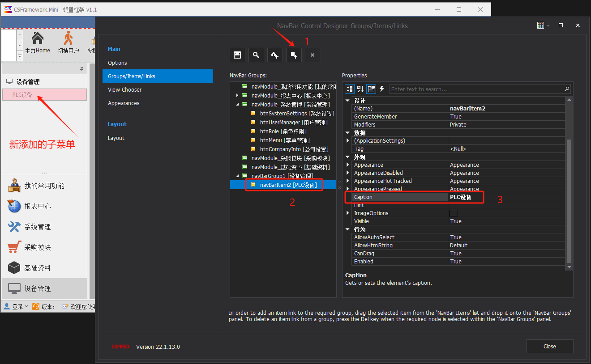
Task: Click the search magnifier in properties box
Action: coord(567,89)
